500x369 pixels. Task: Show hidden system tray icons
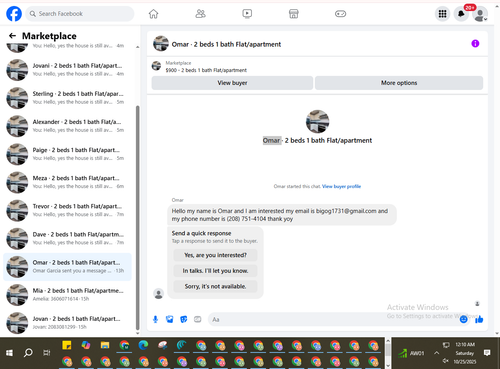click(x=436, y=353)
